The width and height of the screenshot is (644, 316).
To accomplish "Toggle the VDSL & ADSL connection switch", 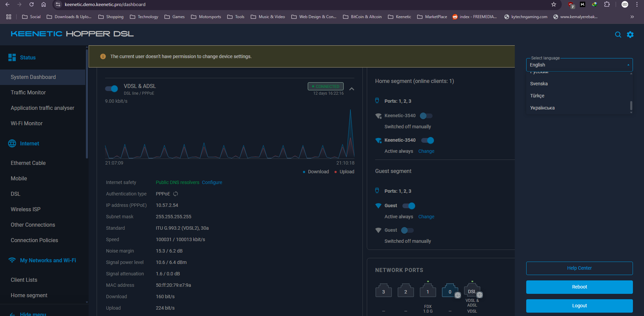I will coord(111,89).
